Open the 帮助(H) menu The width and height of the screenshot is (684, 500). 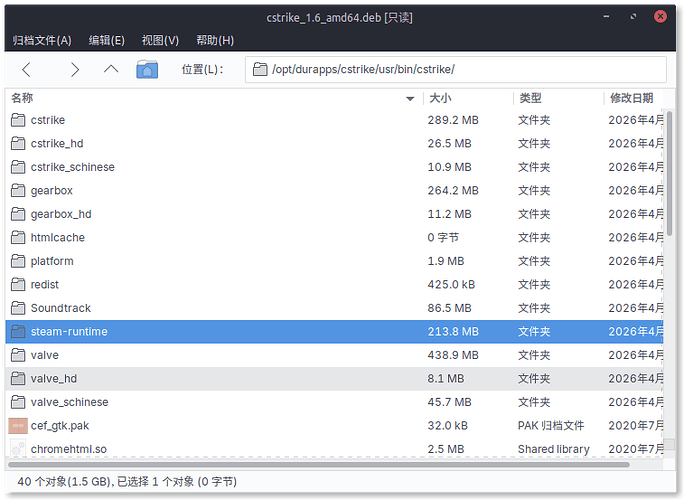click(x=215, y=40)
